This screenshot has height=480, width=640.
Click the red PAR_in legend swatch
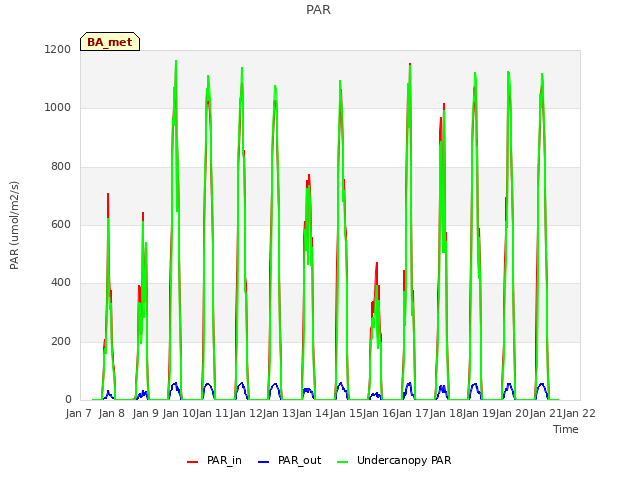192,462
